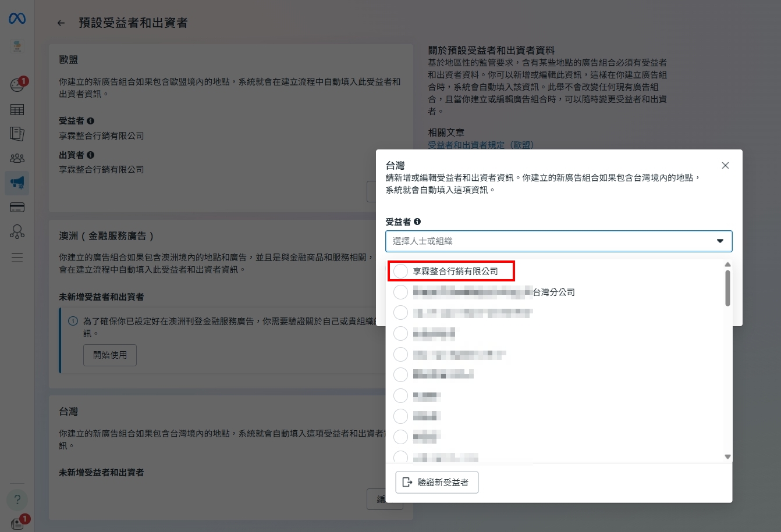This screenshot has height=532, width=781.
Task: Open the hamburger all tools menu
Action: pos(17,258)
